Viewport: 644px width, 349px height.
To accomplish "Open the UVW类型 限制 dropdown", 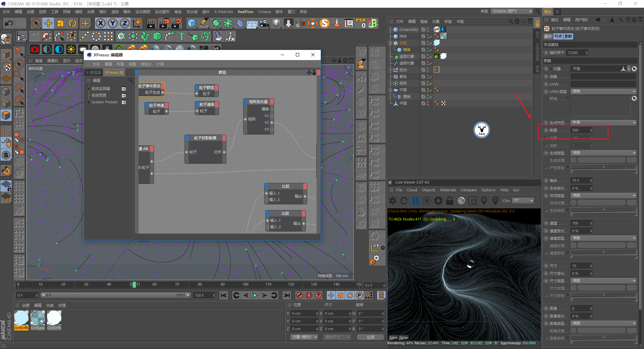I will click(603, 91).
